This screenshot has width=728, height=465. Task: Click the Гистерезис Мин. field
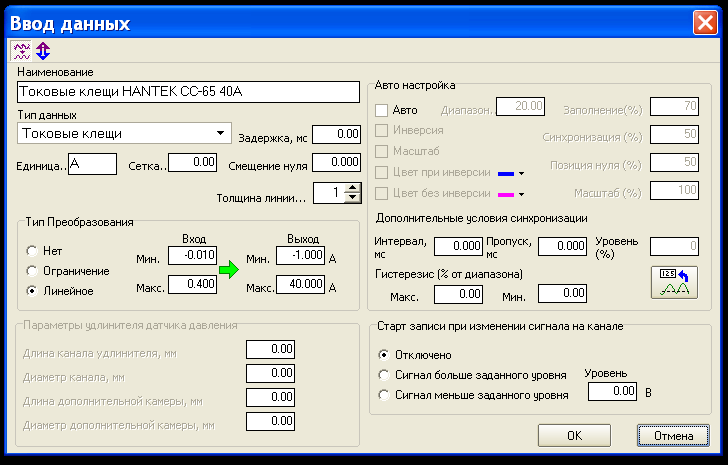coord(562,294)
